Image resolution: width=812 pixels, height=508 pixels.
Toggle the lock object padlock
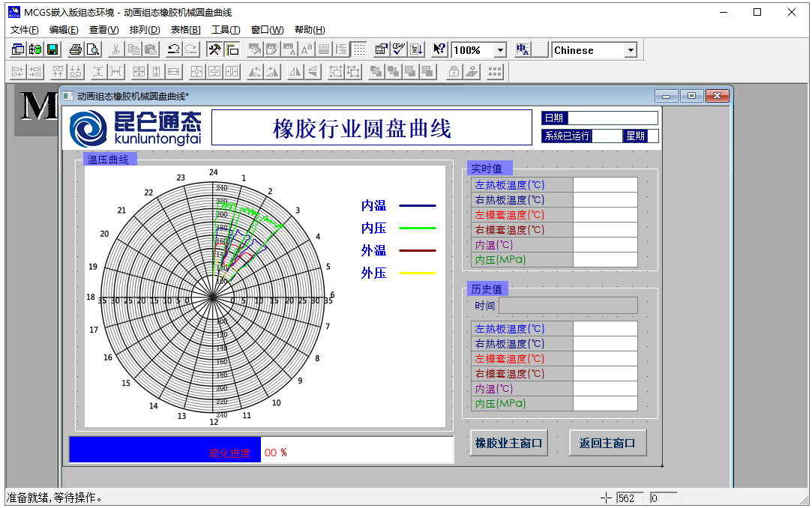454,71
